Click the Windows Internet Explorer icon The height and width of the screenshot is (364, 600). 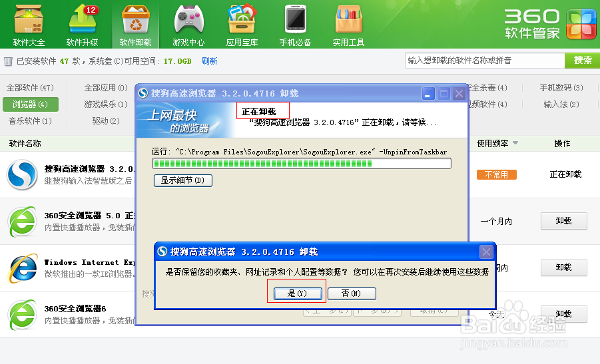coord(23,268)
